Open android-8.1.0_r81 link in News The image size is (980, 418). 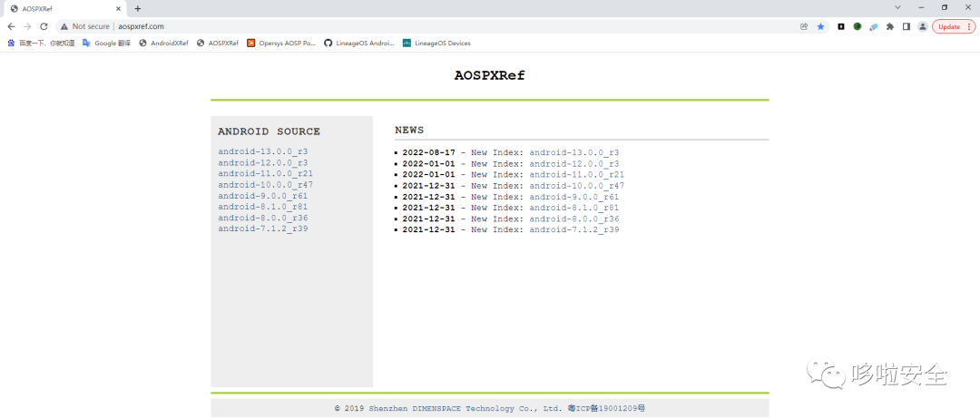click(574, 208)
